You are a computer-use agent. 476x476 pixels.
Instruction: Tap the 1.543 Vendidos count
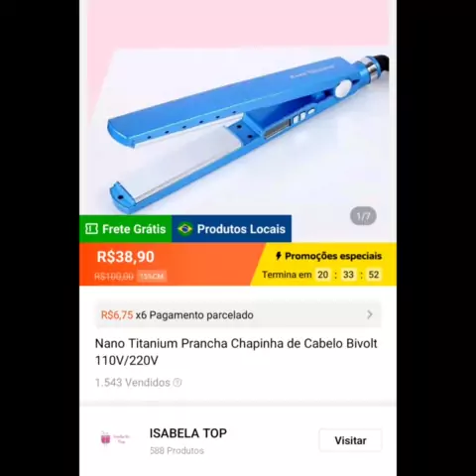coord(133,383)
